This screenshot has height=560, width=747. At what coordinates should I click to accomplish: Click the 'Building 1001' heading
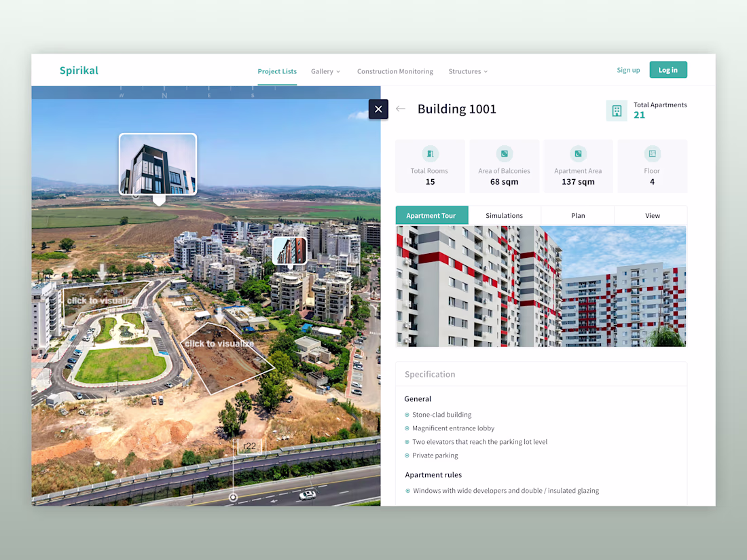coord(457,109)
